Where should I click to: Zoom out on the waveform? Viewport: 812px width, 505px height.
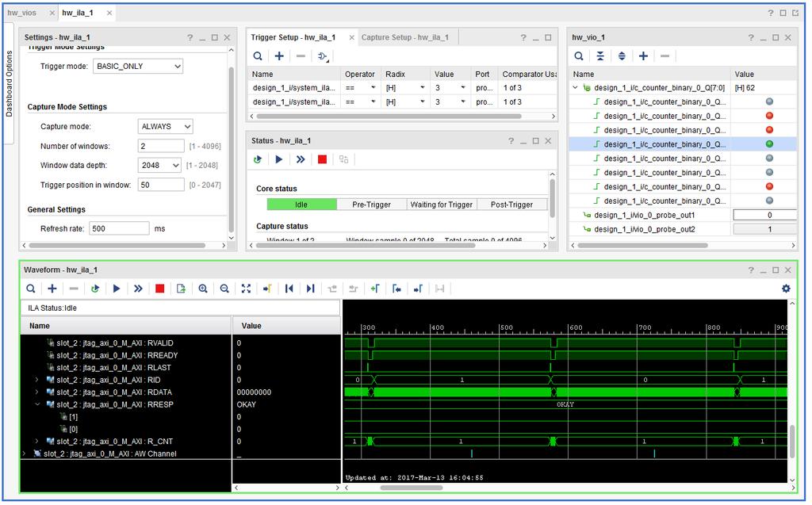tap(224, 289)
